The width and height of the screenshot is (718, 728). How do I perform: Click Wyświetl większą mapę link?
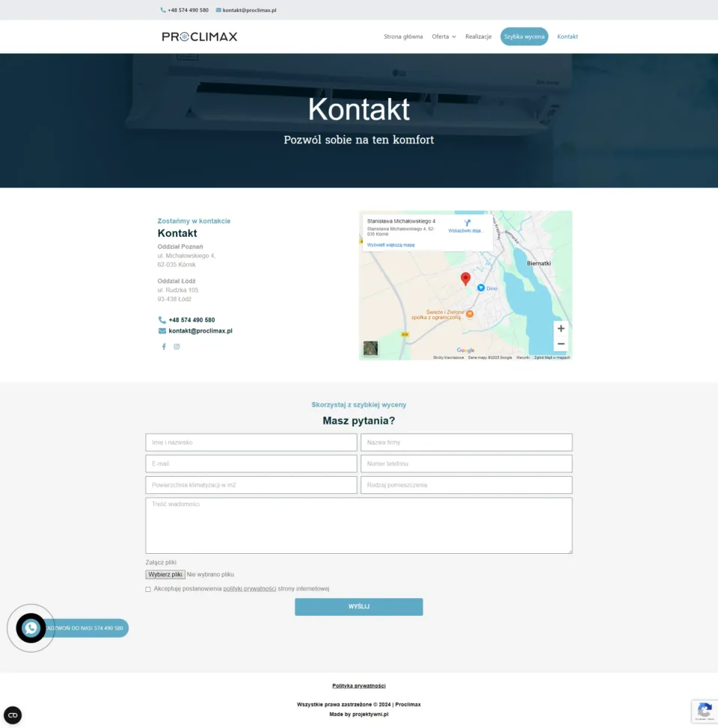pyautogui.click(x=391, y=244)
